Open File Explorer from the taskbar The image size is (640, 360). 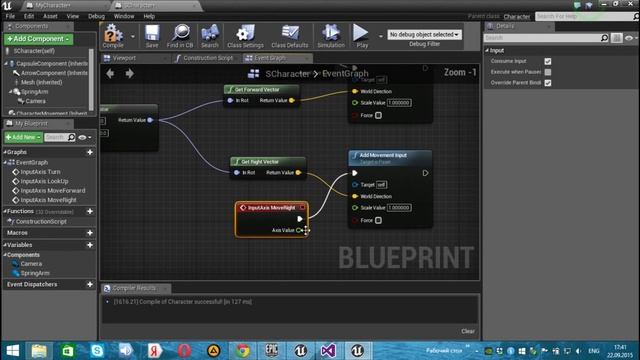[x=39, y=351]
